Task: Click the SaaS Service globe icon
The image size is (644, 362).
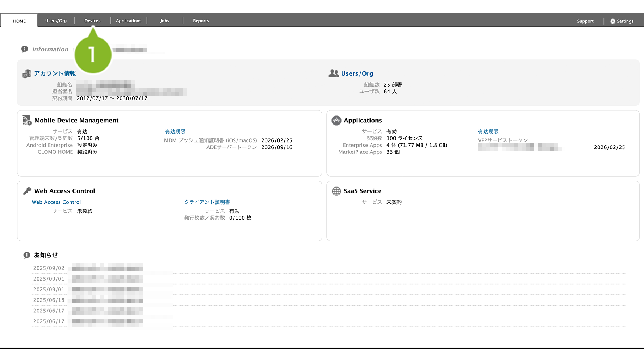Action: click(336, 191)
